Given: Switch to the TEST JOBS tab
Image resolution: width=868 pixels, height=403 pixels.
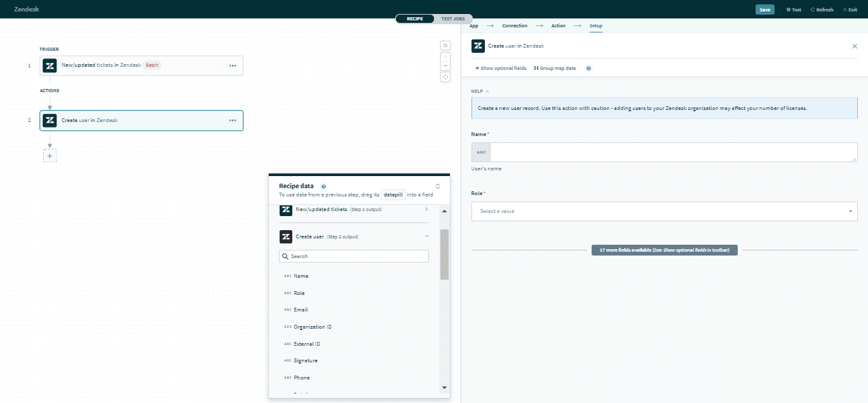Looking at the screenshot, I should click(452, 18).
